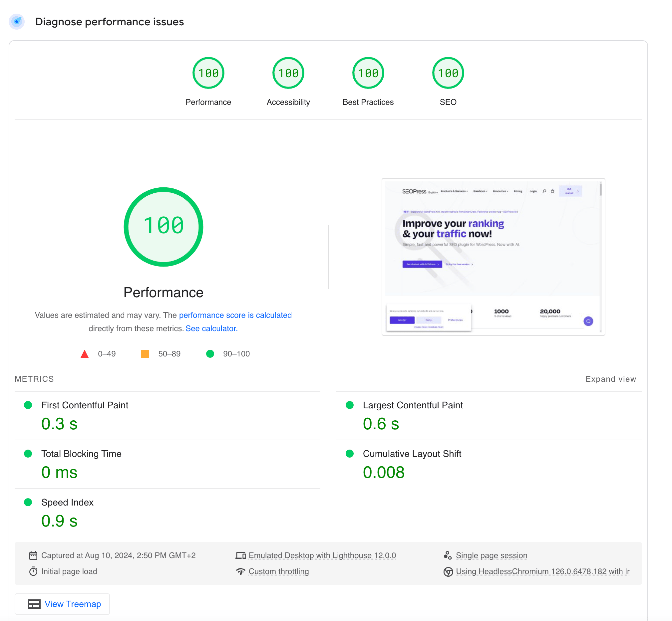This screenshot has width=672, height=621.
Task: Click the Best Practices score gauge
Action: tap(368, 73)
